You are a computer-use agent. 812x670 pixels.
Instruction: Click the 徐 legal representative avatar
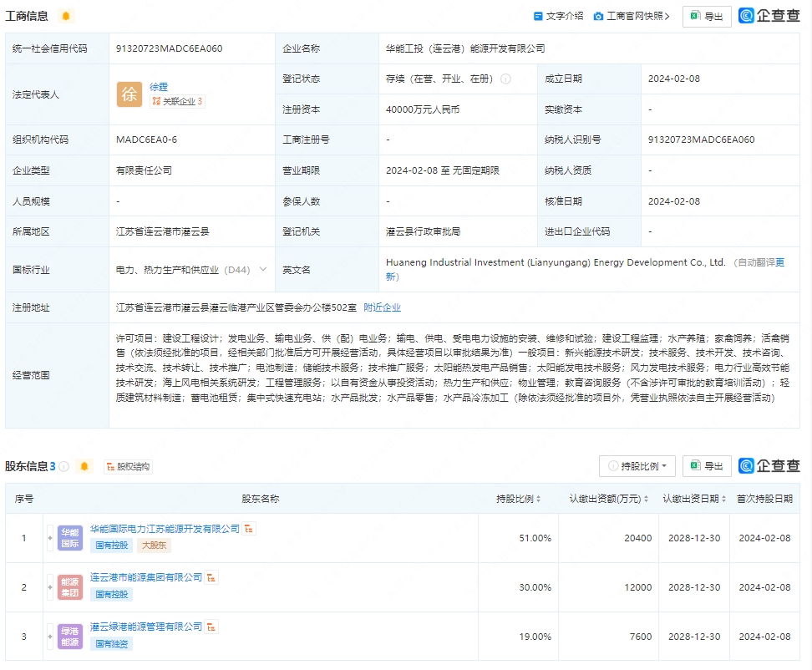click(x=129, y=94)
